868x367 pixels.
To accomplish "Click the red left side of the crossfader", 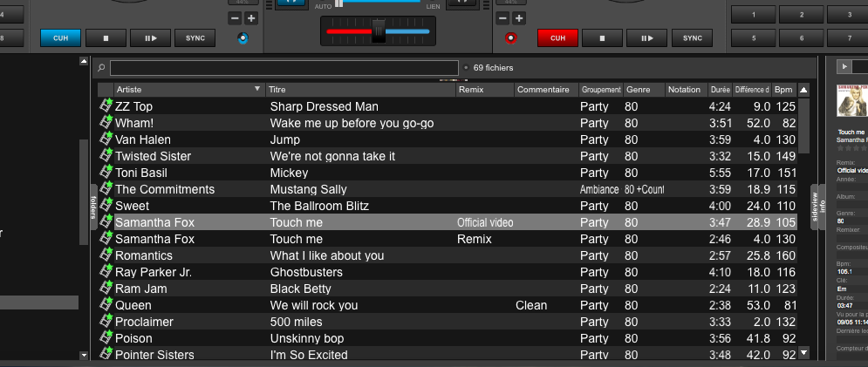I will click(349, 31).
